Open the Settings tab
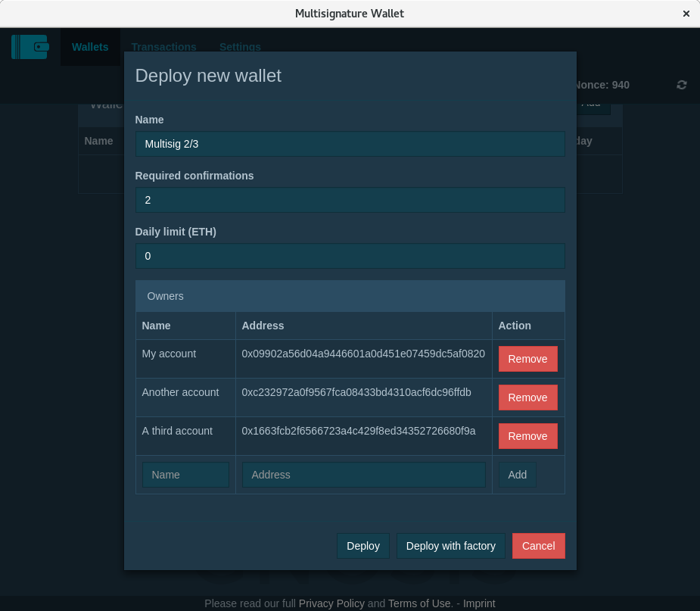 [x=240, y=47]
